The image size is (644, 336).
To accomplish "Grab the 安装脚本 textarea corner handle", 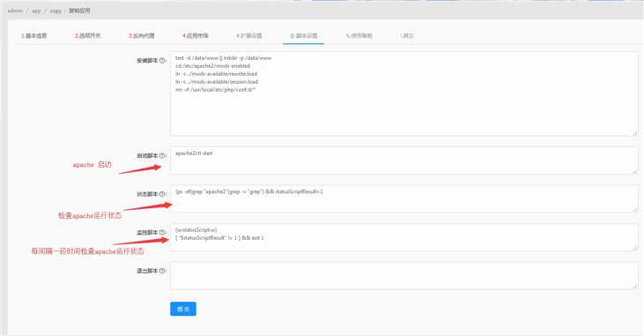I will (x=635, y=132).
